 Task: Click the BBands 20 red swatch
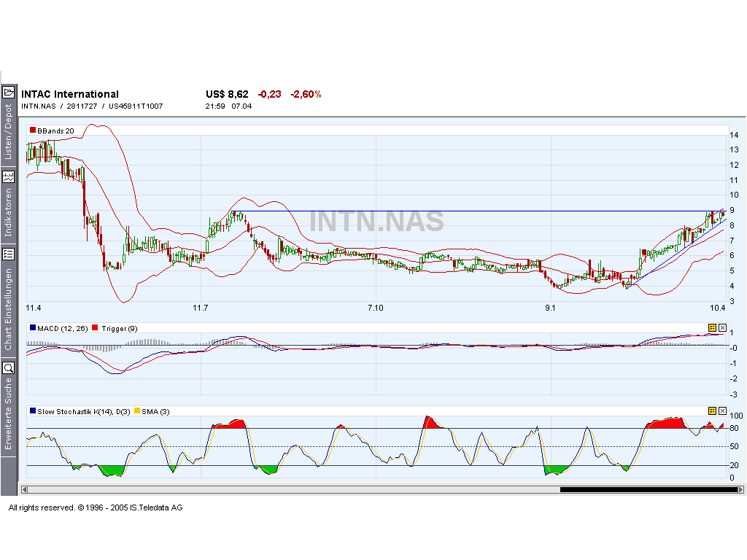pos(32,130)
